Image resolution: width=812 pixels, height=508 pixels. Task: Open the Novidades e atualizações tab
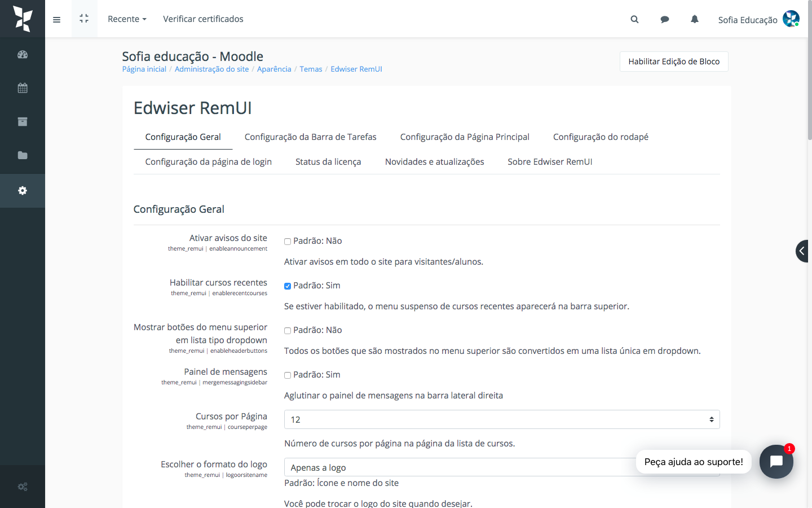(x=435, y=161)
